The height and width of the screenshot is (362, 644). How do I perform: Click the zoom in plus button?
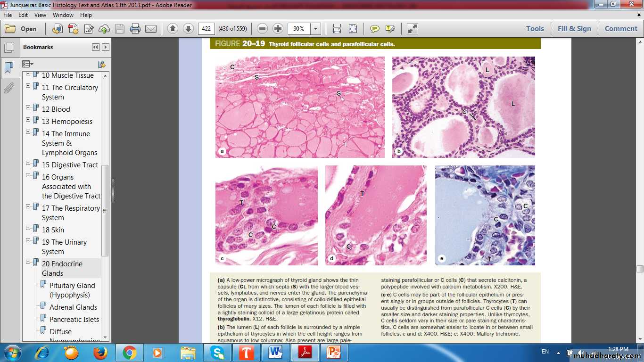click(278, 29)
